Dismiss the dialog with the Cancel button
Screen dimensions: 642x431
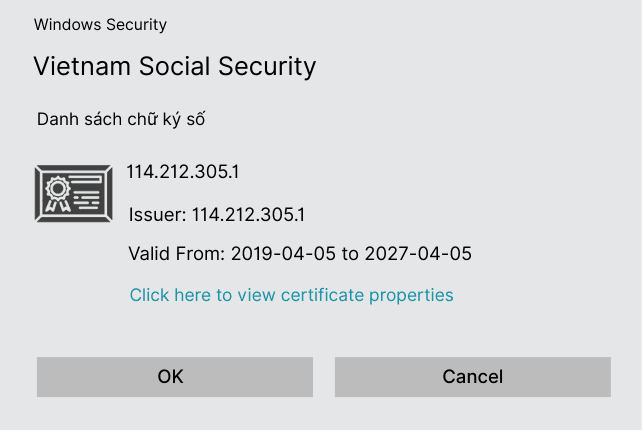click(x=473, y=377)
